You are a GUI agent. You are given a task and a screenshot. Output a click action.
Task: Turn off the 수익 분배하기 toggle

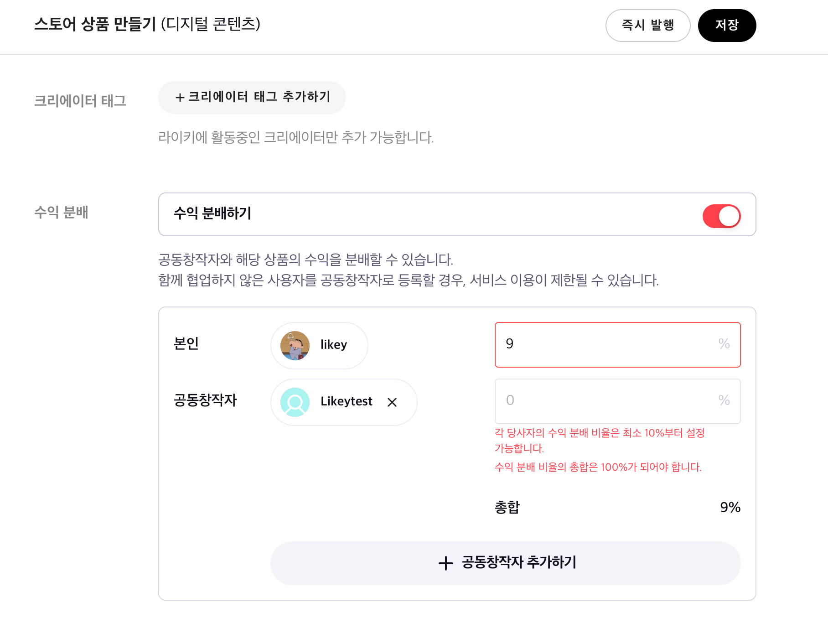coord(721,216)
